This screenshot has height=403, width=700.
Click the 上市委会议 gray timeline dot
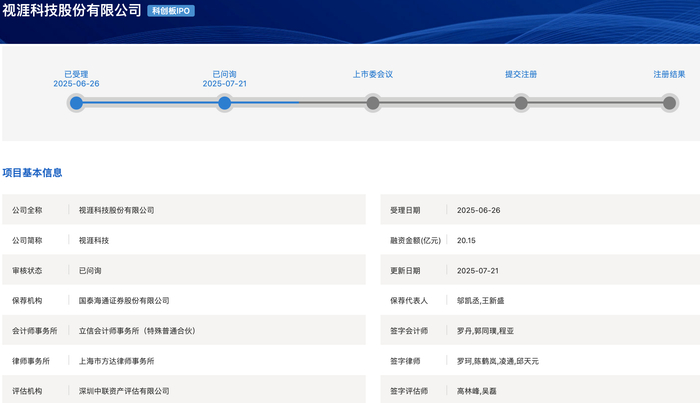click(373, 103)
